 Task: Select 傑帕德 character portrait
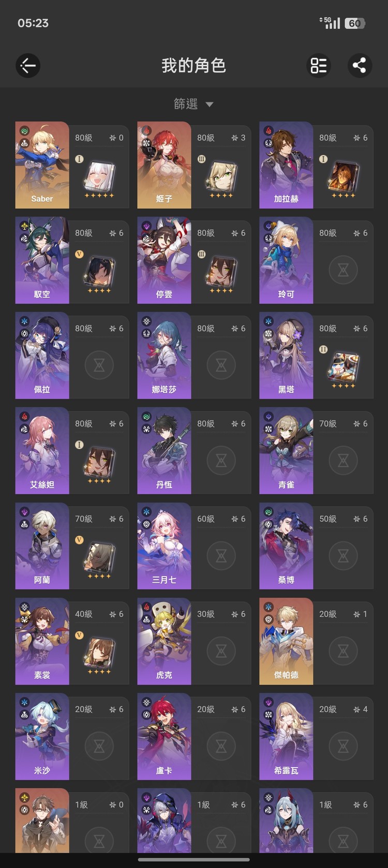[x=286, y=641]
